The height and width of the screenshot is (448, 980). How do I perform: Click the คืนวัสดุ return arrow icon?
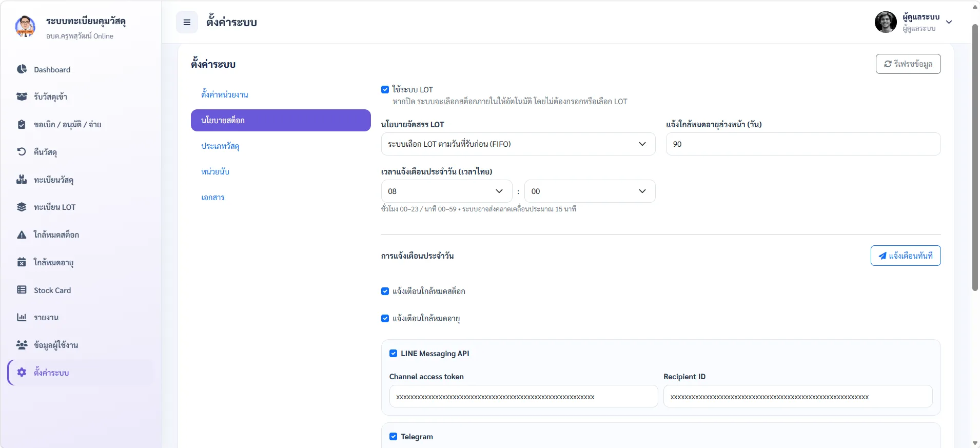[22, 152]
